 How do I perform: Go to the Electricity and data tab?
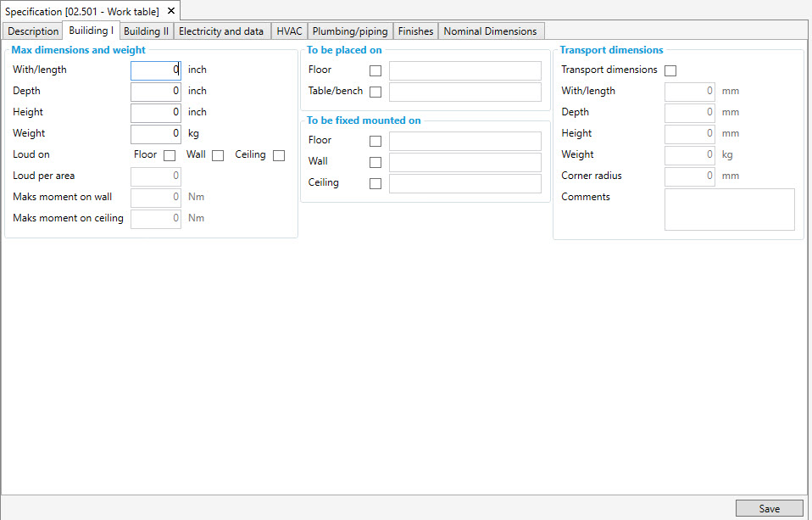221,31
